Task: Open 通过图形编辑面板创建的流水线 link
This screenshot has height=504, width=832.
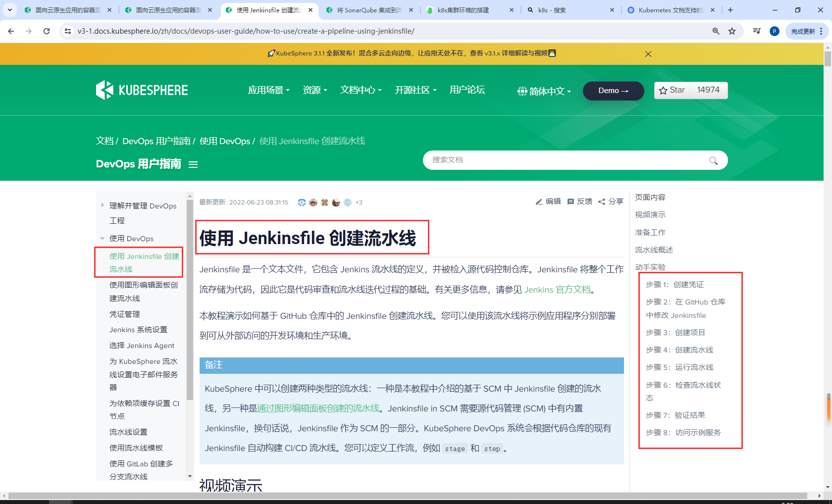Action: pos(318,408)
